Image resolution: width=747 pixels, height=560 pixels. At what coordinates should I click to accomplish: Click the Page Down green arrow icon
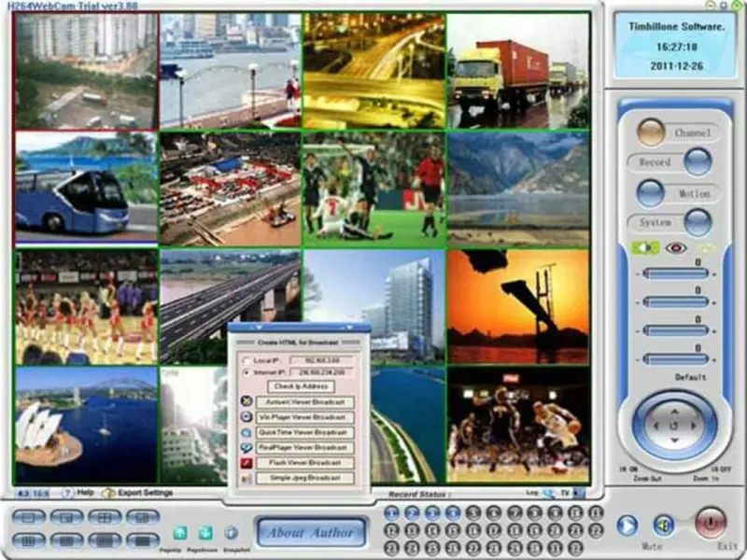205,533
